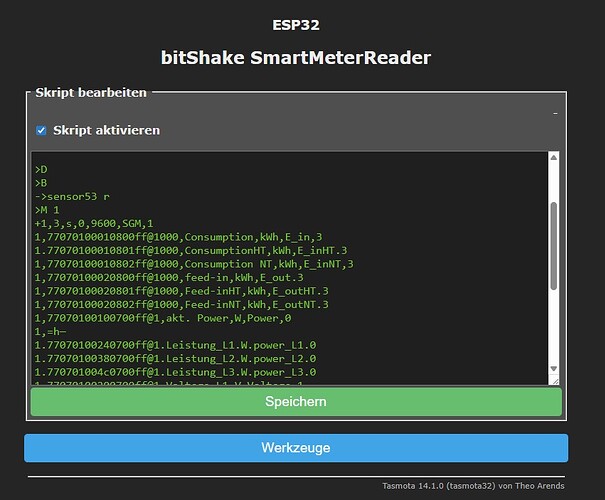605x500 pixels.
Task: Open the Werkzeuge menu button
Action: 296,448
